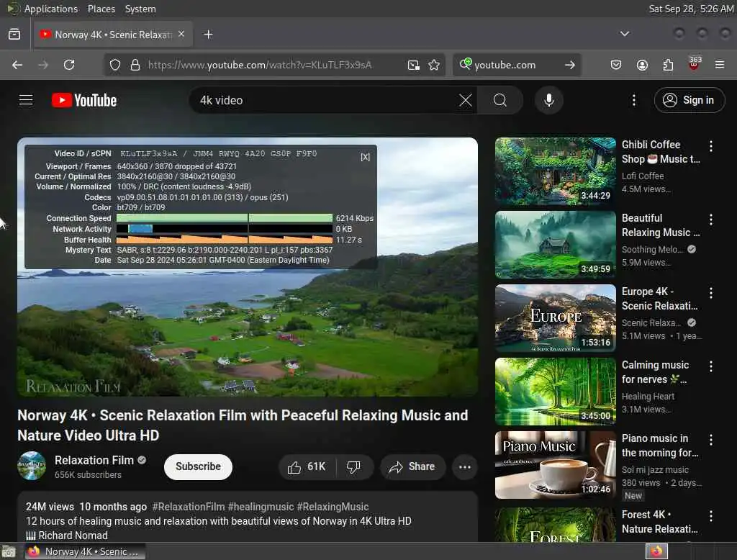The image size is (737, 560).
Task: Open the Beautiful Relaxing Music thumbnail
Action: pyautogui.click(x=555, y=245)
